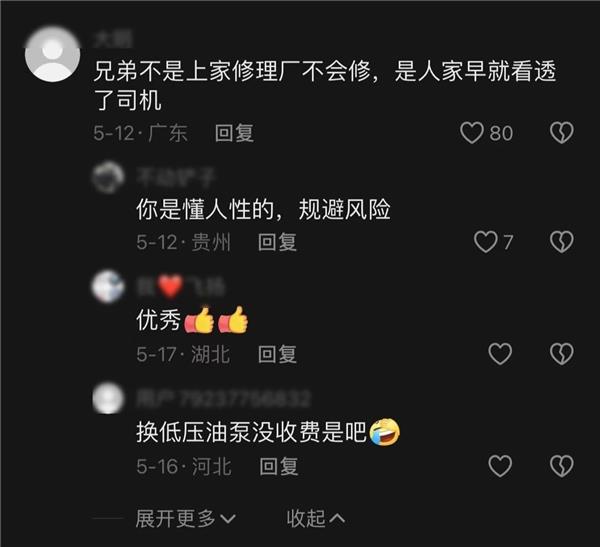Reply to the 河北 comment
600x547 pixels.
click(279, 466)
